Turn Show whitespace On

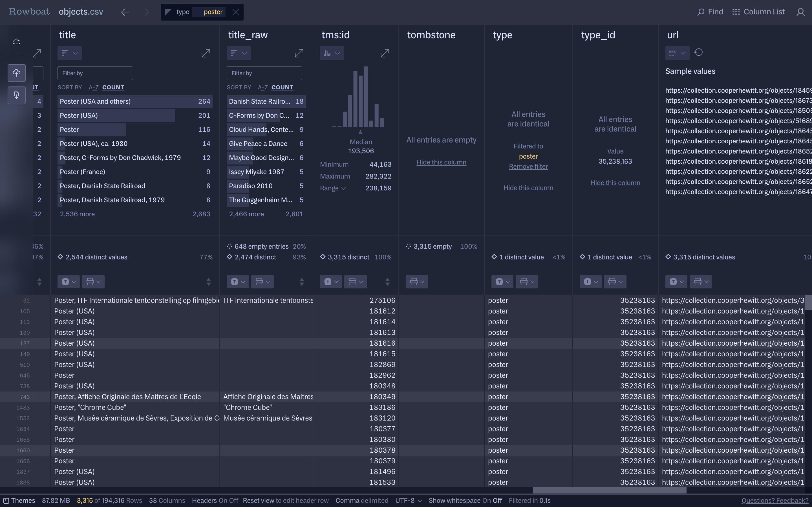(486, 500)
